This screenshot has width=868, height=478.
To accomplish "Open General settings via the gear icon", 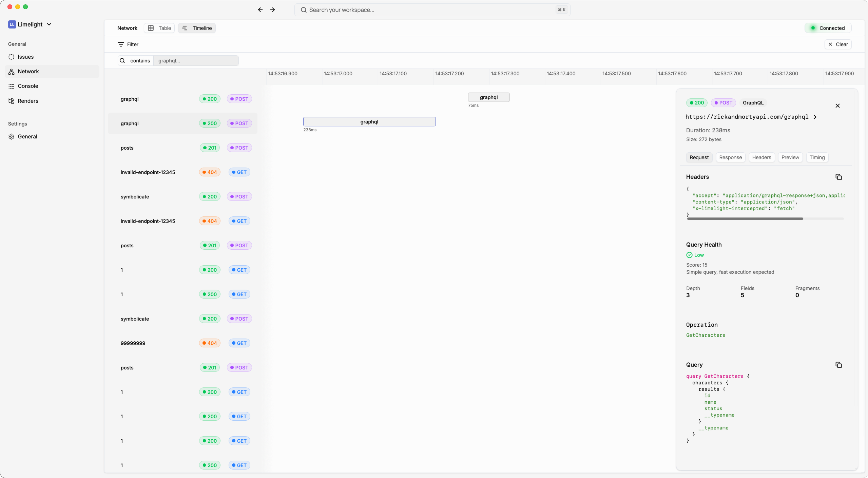I will [11, 136].
